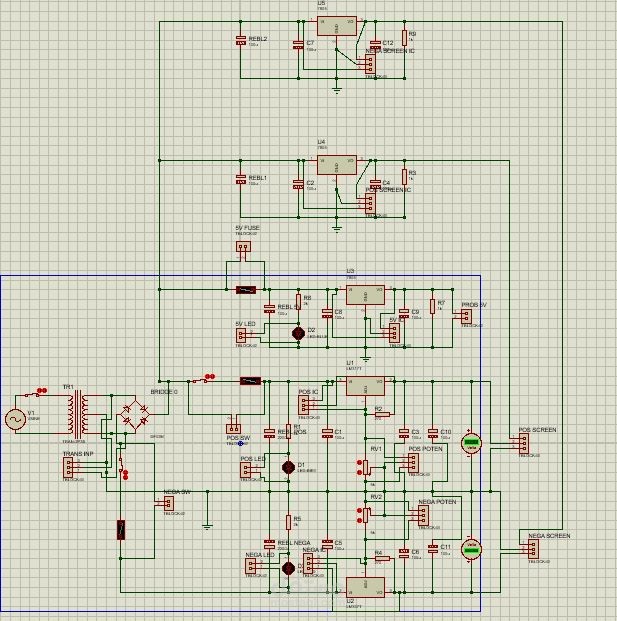The width and height of the screenshot is (617, 621).
Task: Select the POS LED terminal block
Action: click(x=246, y=470)
